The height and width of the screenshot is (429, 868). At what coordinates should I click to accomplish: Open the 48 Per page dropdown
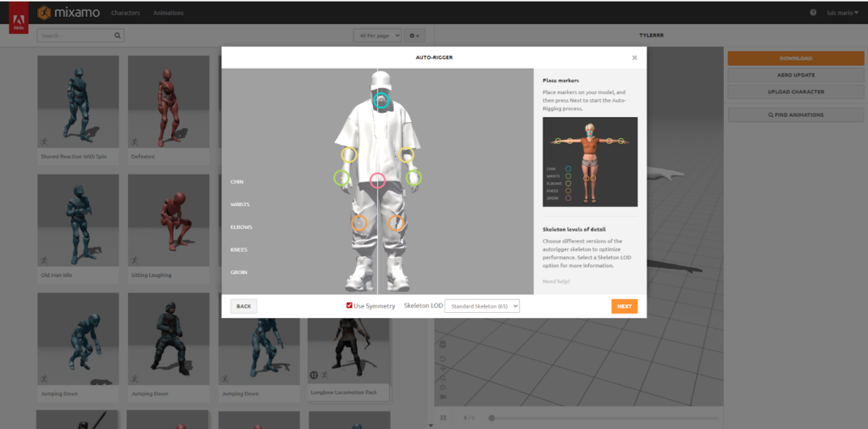point(377,36)
